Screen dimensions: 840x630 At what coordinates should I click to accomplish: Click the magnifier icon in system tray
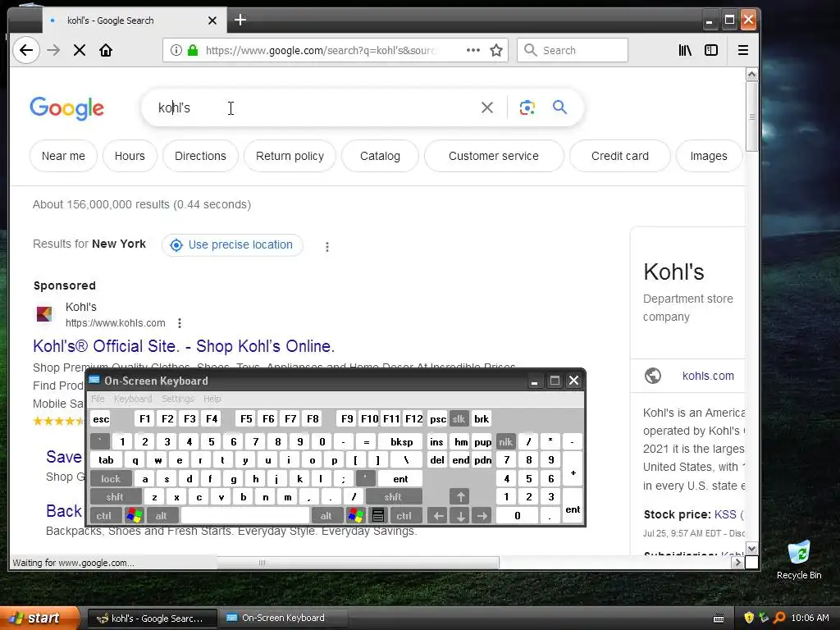(779, 618)
